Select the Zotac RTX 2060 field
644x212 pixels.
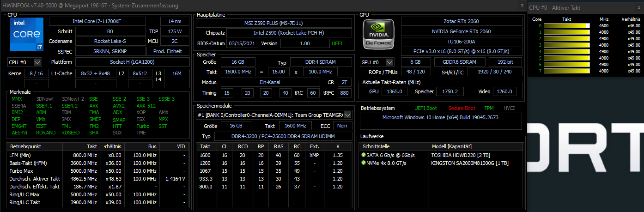(461, 21)
